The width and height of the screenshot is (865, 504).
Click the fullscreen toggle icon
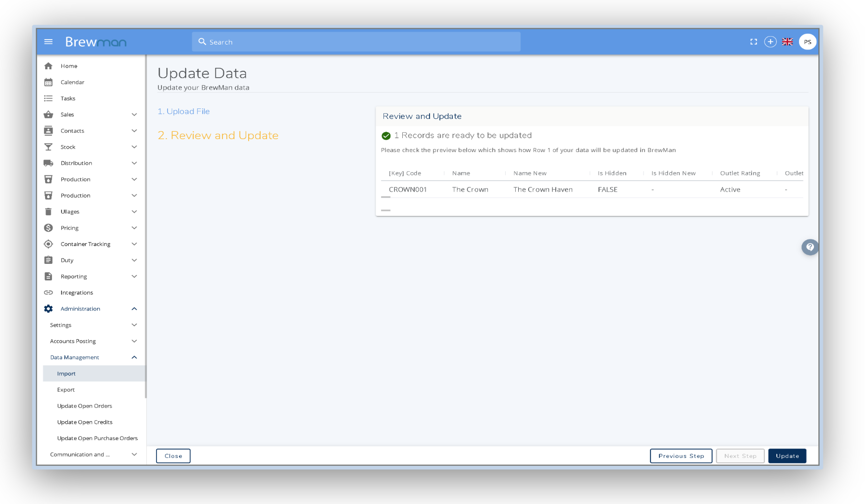pos(754,42)
